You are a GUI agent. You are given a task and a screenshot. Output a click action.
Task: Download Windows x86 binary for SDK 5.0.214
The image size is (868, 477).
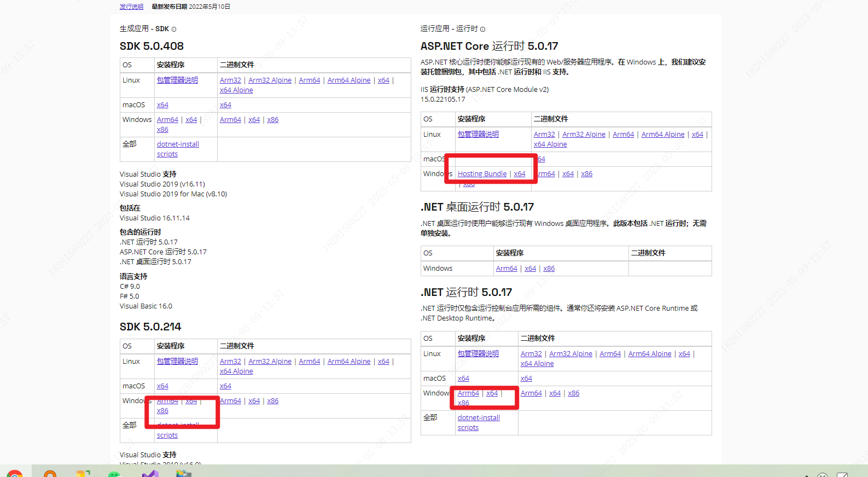tap(273, 400)
